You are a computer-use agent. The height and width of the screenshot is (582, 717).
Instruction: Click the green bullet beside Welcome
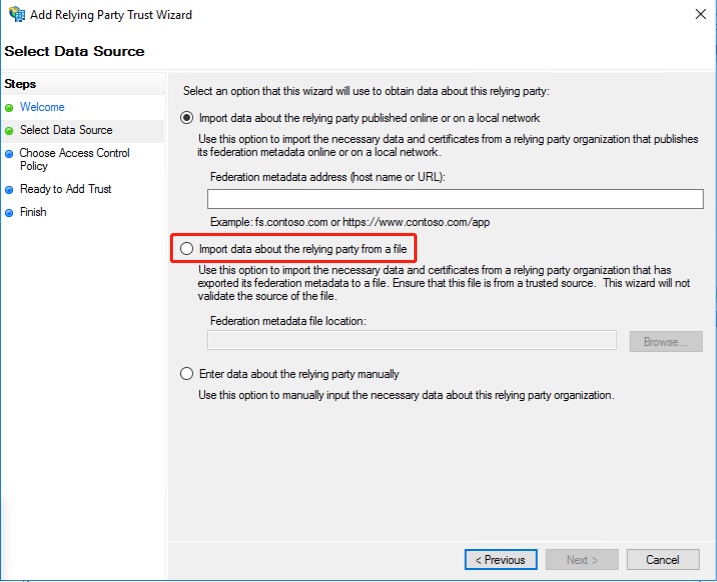tap(9, 108)
